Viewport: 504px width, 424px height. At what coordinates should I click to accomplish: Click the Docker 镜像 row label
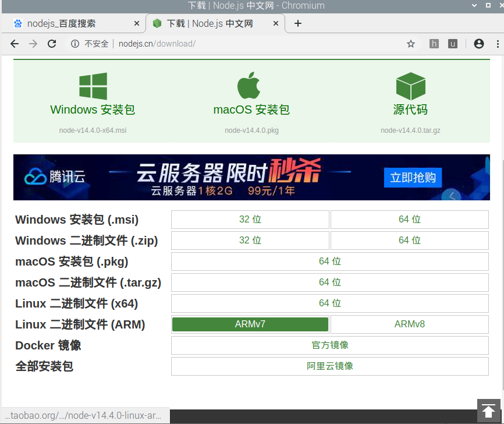coord(48,345)
